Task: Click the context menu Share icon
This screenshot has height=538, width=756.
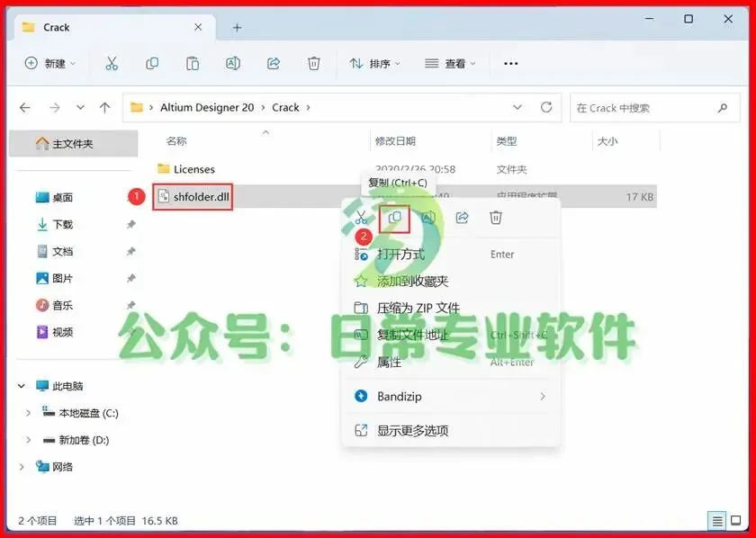Action: click(x=462, y=218)
